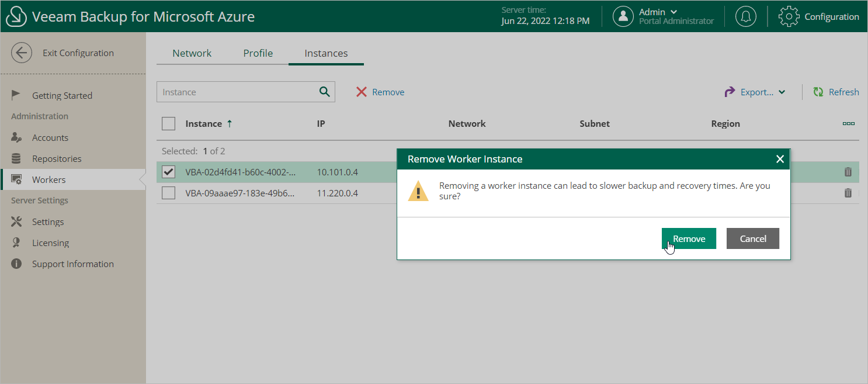This screenshot has height=384, width=868.
Task: Click the Veeam Backup logo icon
Action: click(17, 16)
